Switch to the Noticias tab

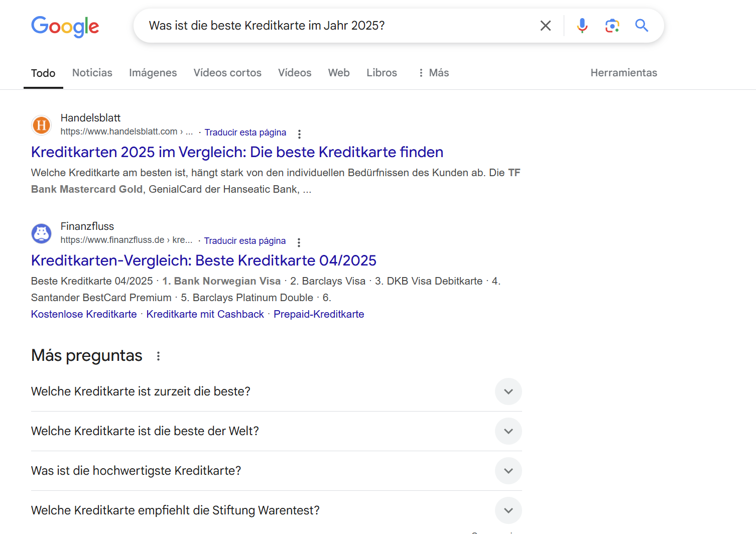[92, 73]
